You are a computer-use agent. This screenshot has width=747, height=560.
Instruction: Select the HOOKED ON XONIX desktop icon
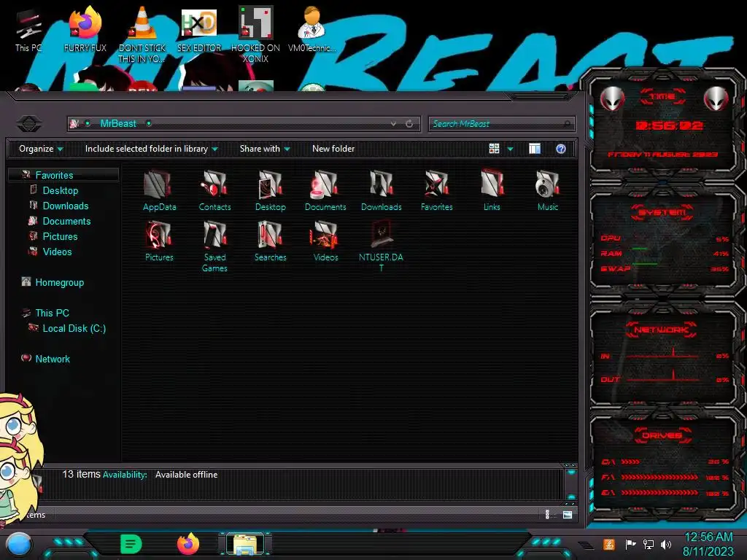(255, 35)
